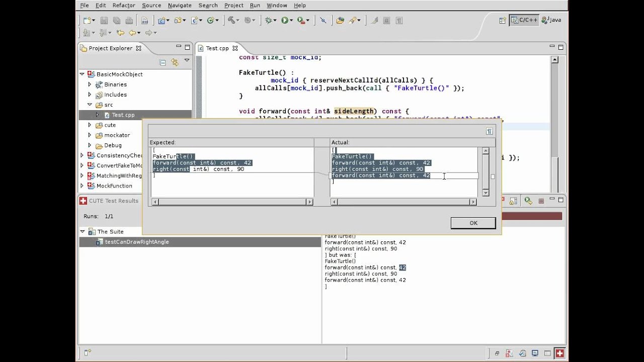Screen dimensions: 644x362
Task: Open the Debug button dropdown arrow
Action: pyautogui.click(x=275, y=21)
